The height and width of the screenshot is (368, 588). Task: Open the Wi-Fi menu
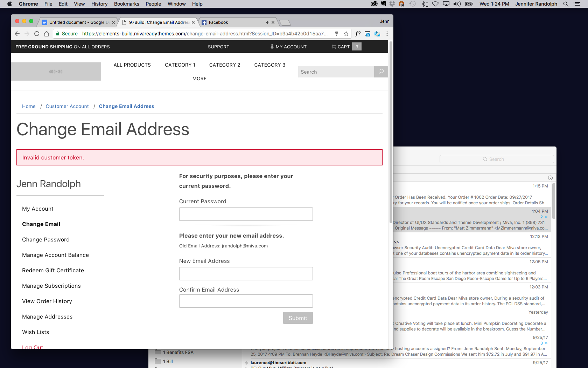coord(435,4)
